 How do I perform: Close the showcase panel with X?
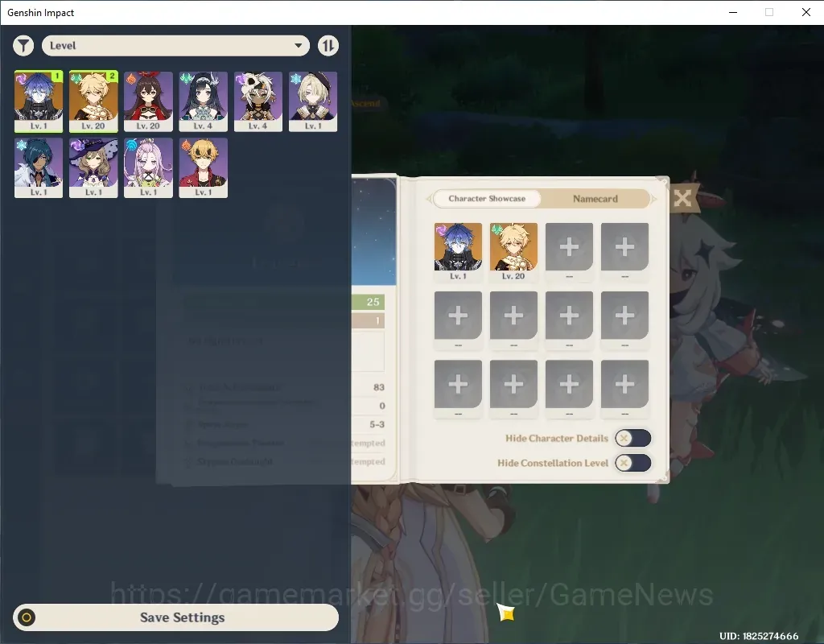coord(682,198)
